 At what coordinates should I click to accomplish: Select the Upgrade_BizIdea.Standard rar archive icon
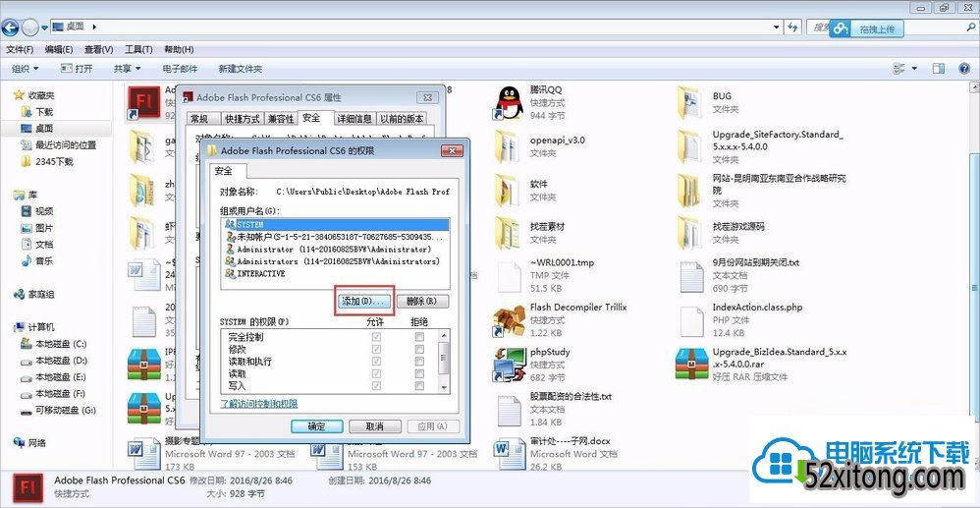pos(692,365)
